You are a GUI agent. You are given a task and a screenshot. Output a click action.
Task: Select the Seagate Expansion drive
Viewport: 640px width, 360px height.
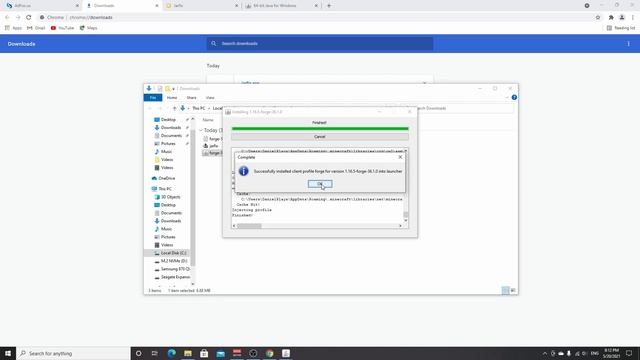175,277
